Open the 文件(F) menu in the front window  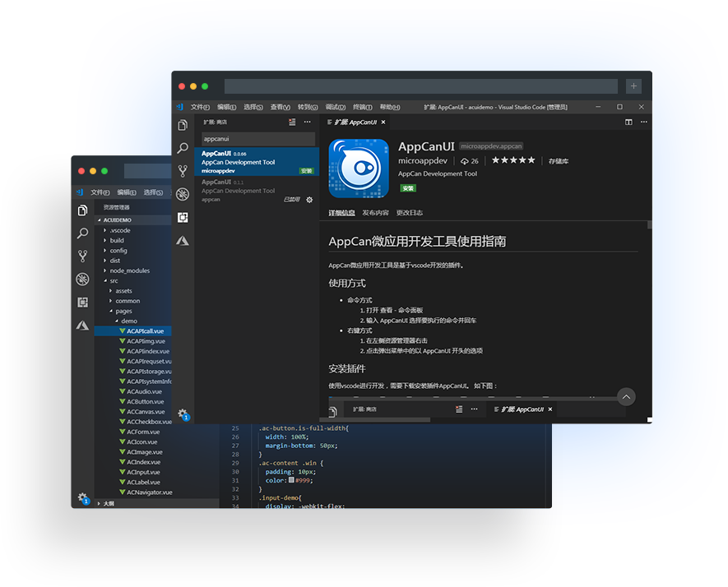[200, 107]
